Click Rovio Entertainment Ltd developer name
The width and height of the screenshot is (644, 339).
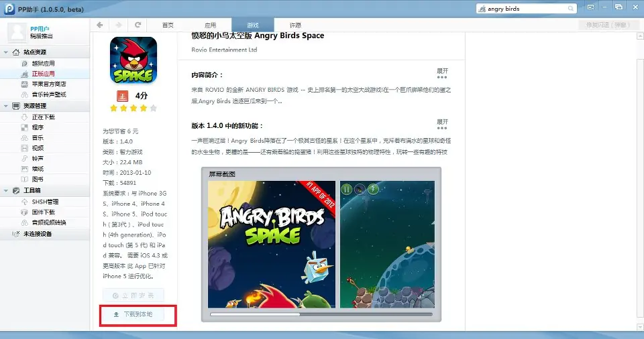point(224,50)
